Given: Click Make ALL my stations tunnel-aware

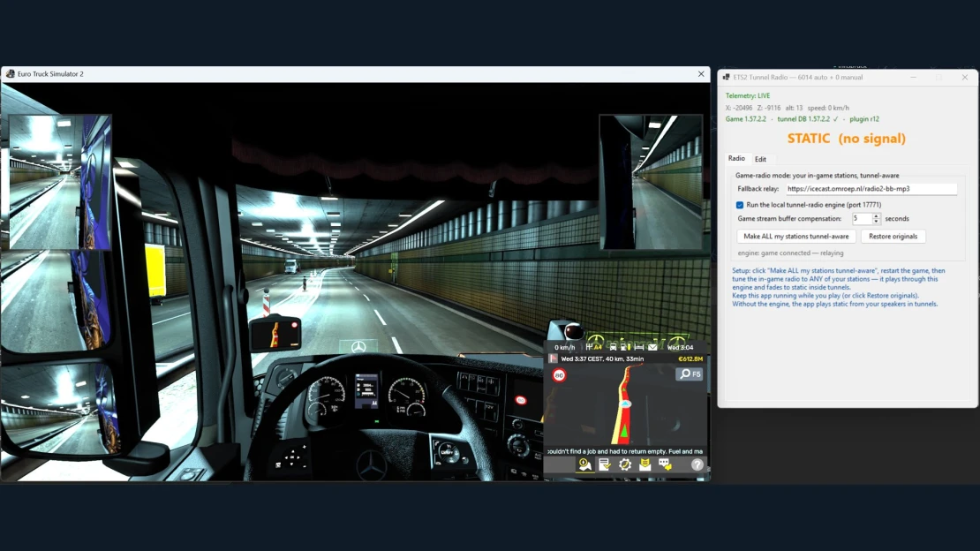Looking at the screenshot, I should click(x=796, y=237).
